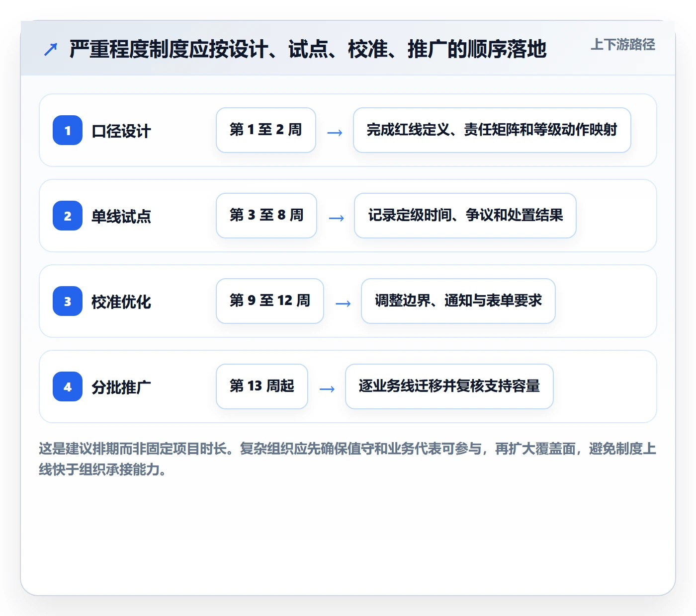This screenshot has width=696, height=616.
Task: Click the step 4 number badge
Action: 68,386
